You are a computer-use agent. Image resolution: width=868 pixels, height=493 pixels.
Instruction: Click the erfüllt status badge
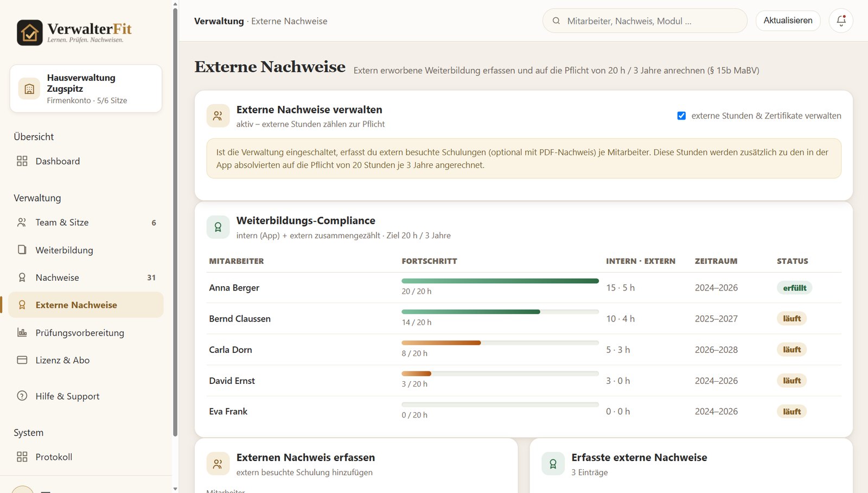794,288
